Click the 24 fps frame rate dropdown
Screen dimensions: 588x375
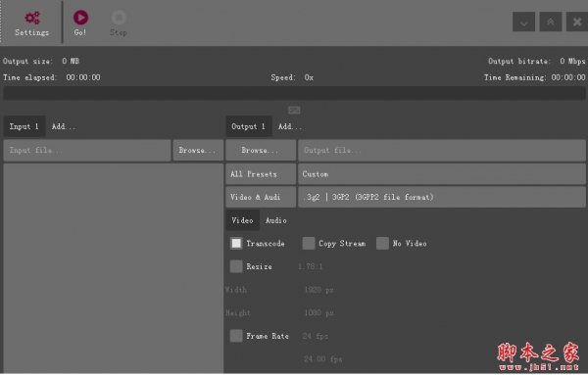316,336
